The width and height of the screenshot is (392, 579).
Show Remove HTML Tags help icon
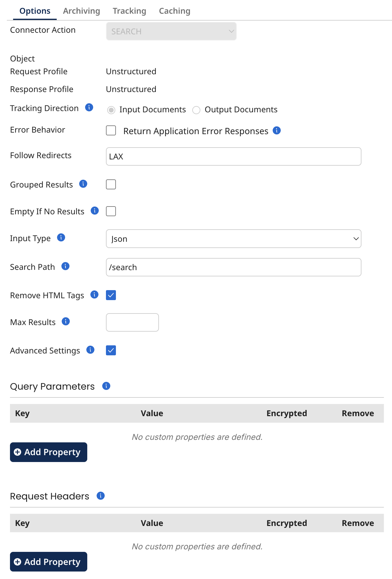click(x=94, y=295)
